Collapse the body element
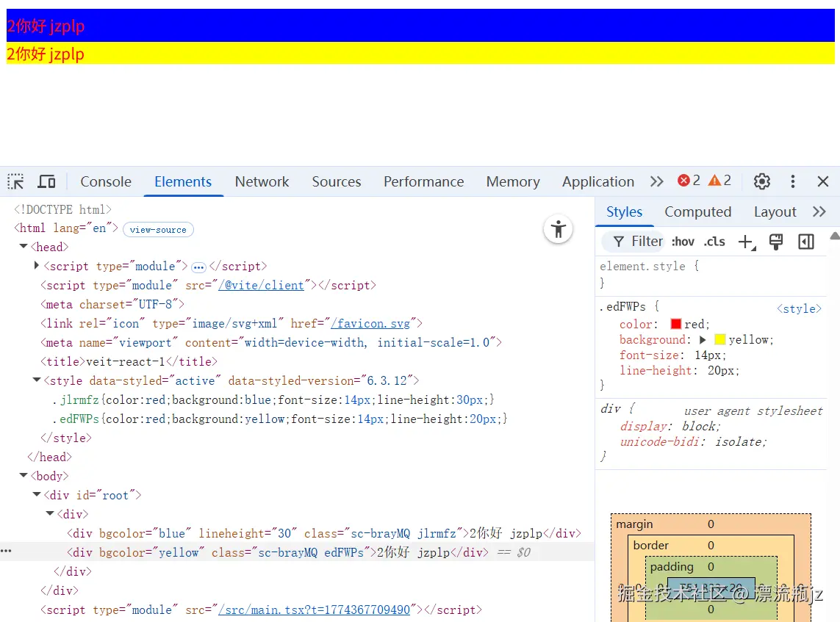 (23, 476)
